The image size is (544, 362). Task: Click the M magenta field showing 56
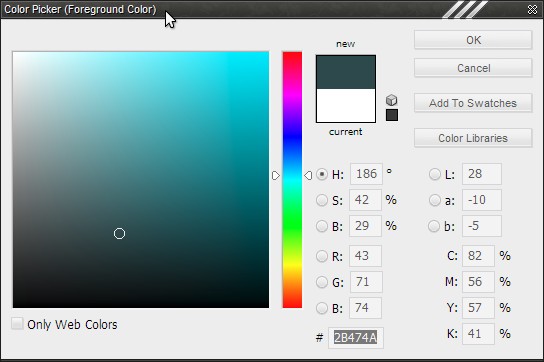click(478, 282)
